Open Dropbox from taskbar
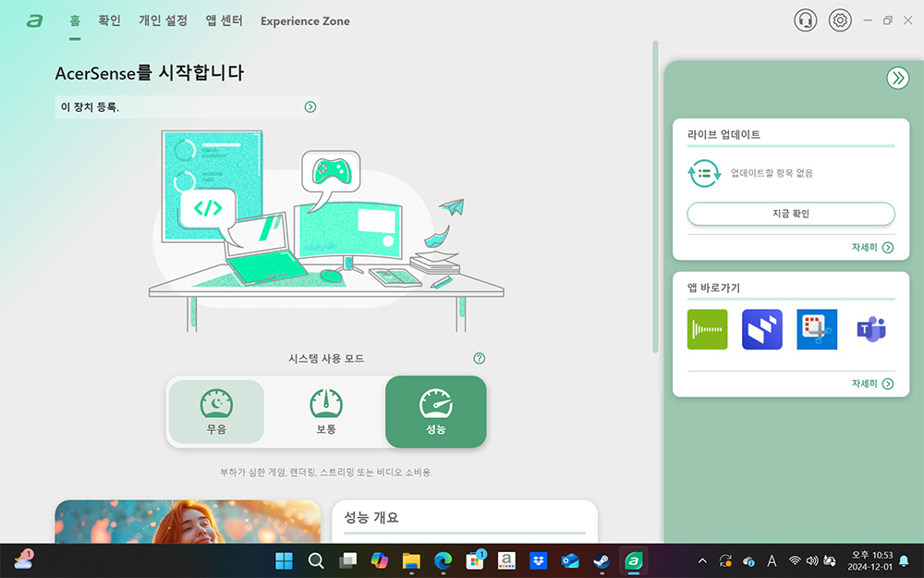The height and width of the screenshot is (578, 924). [538, 560]
